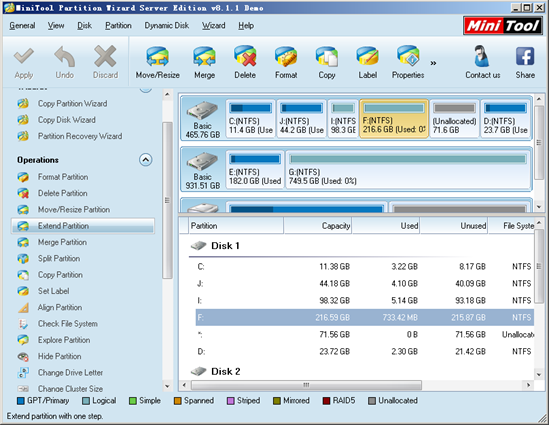
Task: Open the View menu
Action: (x=56, y=26)
